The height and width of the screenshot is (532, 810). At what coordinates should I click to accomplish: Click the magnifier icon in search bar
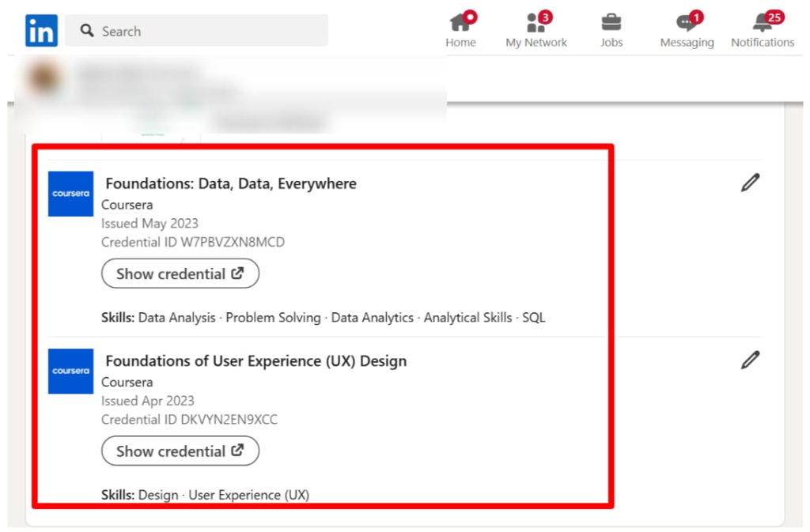[x=87, y=31]
